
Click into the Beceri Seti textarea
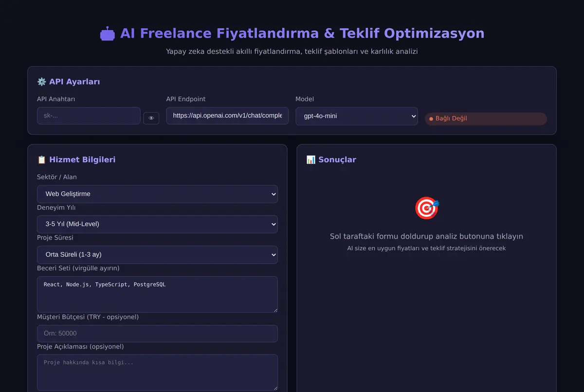coord(157,294)
